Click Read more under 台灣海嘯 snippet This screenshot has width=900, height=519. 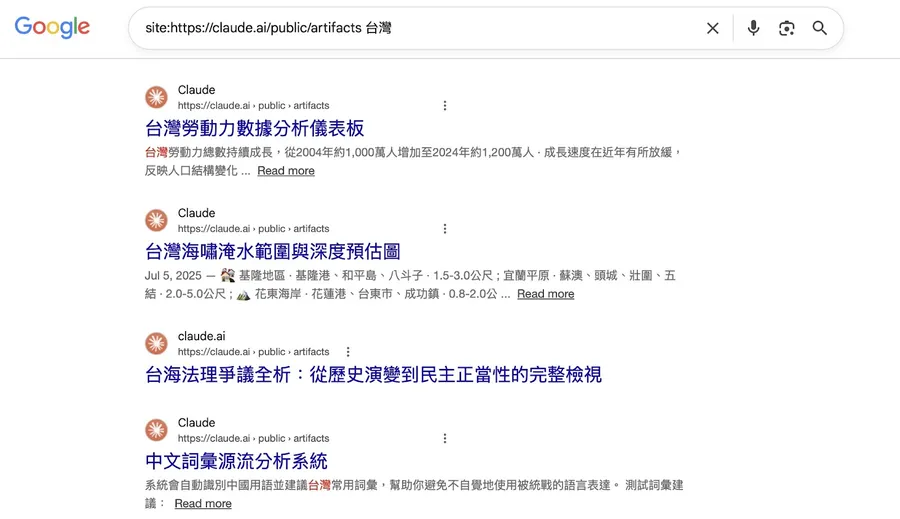click(x=545, y=294)
